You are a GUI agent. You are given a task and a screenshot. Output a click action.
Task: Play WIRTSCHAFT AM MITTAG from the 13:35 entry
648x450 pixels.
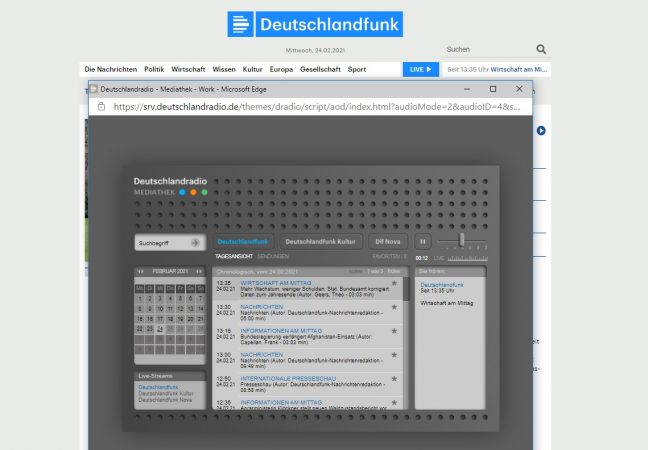[x=276, y=283]
